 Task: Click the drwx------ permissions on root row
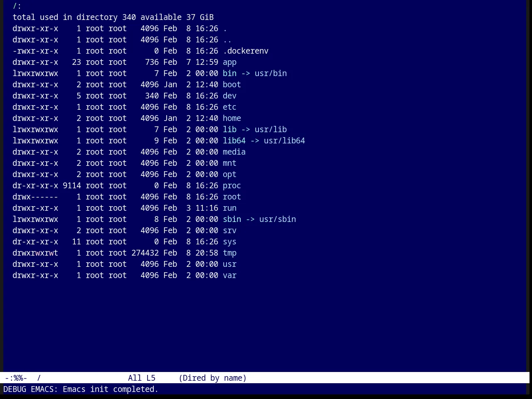35,197
